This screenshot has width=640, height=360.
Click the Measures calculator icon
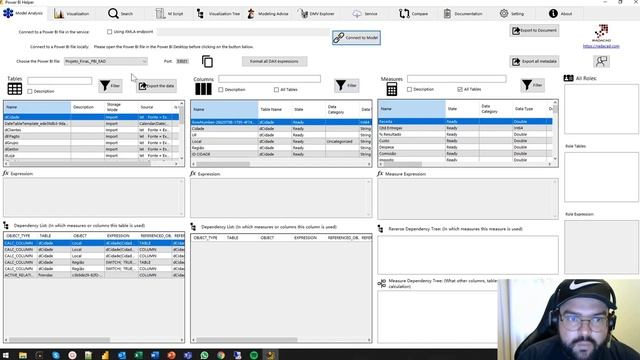(392, 89)
